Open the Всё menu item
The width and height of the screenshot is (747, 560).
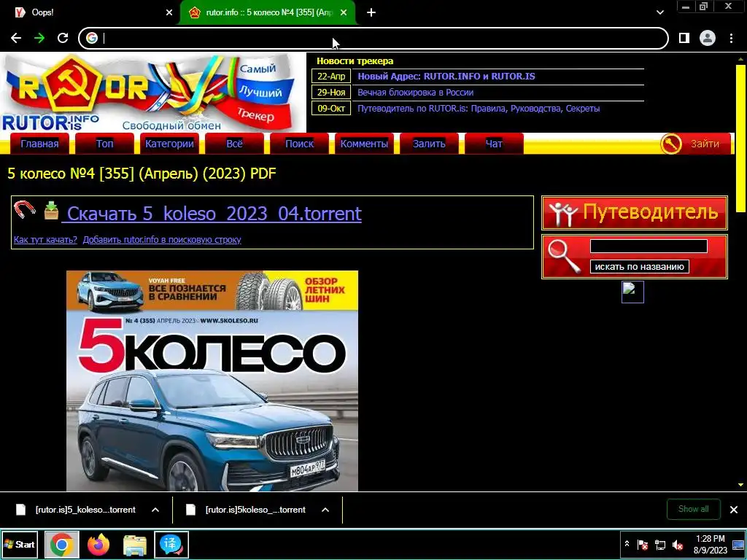pyautogui.click(x=234, y=144)
